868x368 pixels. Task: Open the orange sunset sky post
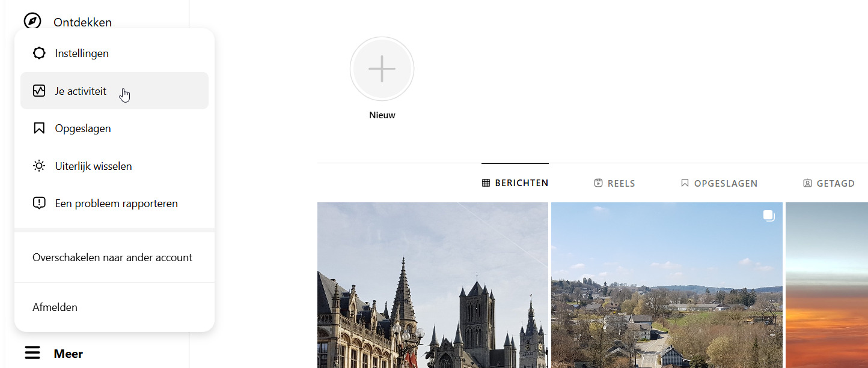[827, 285]
